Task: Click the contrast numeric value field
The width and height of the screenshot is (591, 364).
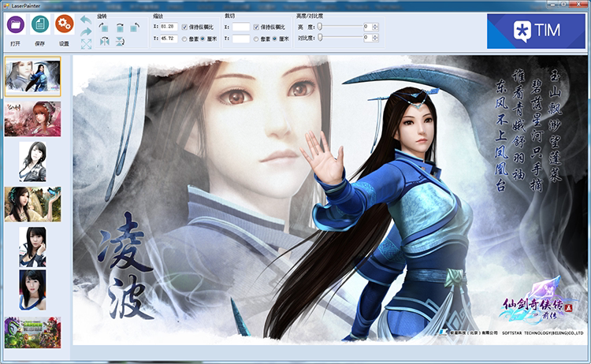Action: point(368,38)
